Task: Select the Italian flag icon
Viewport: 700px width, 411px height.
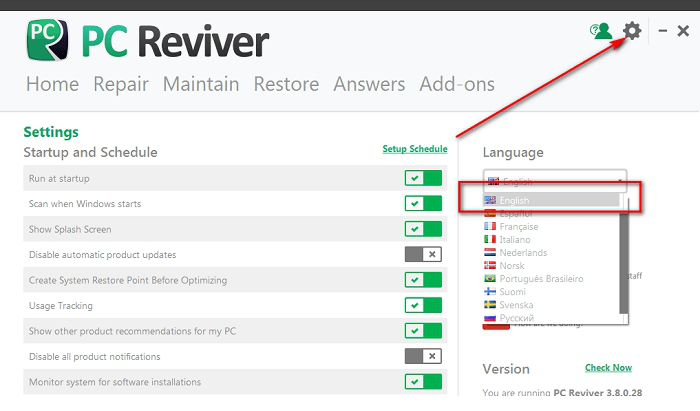Action: 490,239
